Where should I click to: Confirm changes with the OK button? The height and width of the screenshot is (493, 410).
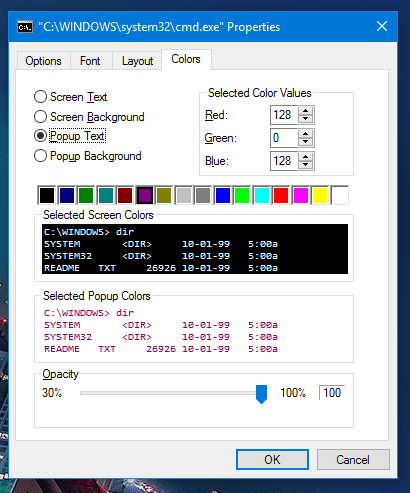[272, 460]
